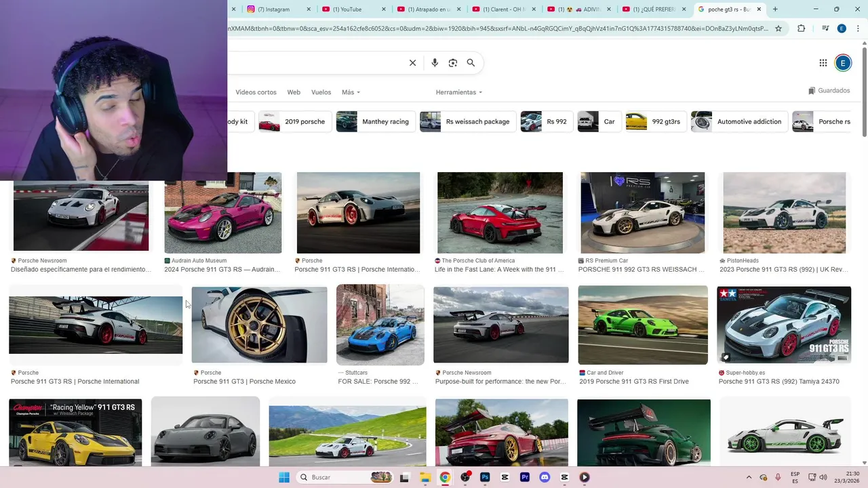
Task: Show hidden system tray icons chevron
Action: point(749,477)
